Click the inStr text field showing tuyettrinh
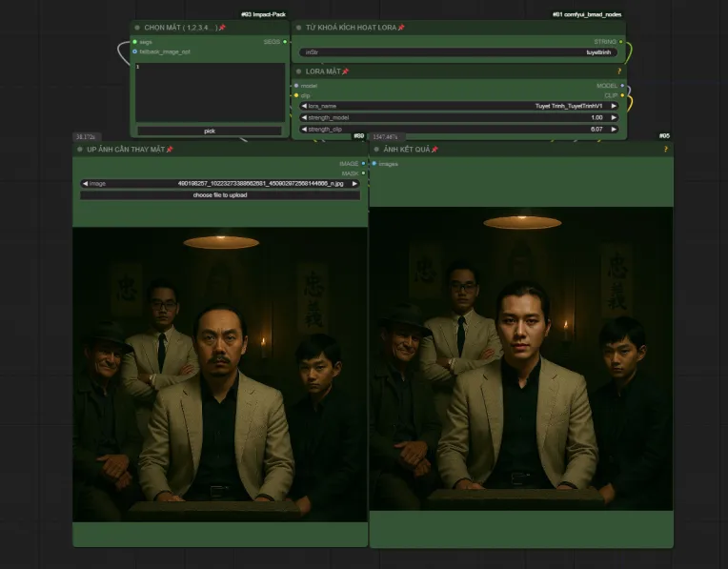Screen dimensions: 728x569 (x=457, y=52)
